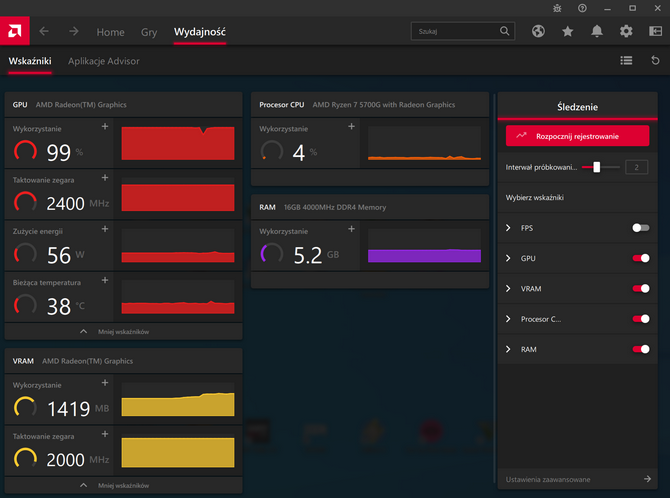Click 16GB 4000MHz DDR4 Memory label
The width and height of the screenshot is (670, 498).
[335, 207]
